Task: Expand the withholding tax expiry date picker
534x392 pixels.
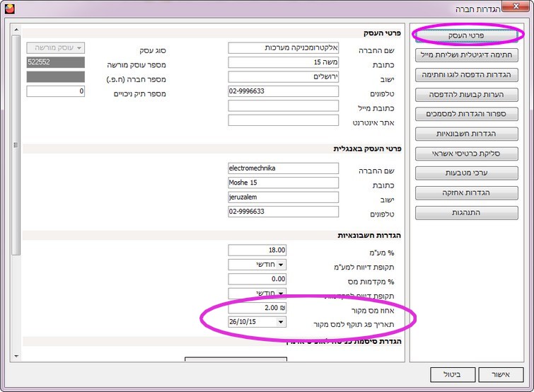Action: tap(281, 322)
